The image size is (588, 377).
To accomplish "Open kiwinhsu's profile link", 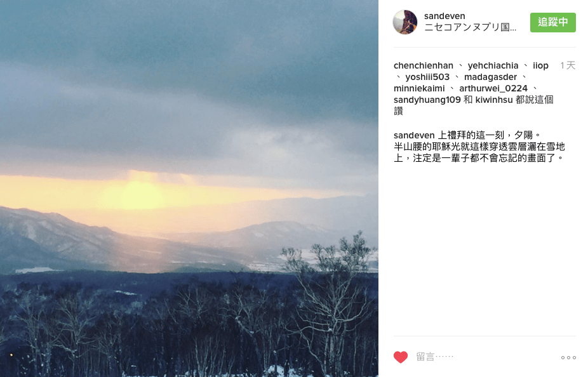I will click(x=494, y=100).
